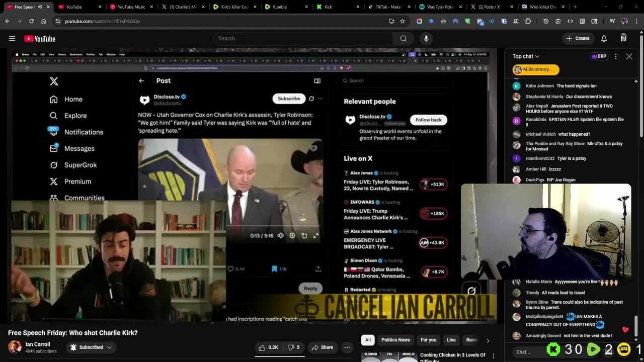Screen dimensions: 644x362
Task: Click Kobe Johnson's chat avatar
Action: click(517, 86)
